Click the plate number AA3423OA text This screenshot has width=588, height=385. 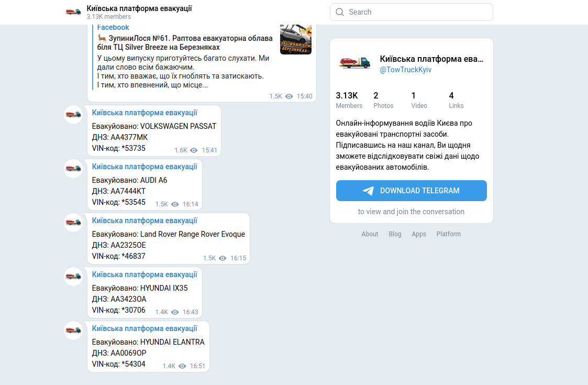(128, 300)
